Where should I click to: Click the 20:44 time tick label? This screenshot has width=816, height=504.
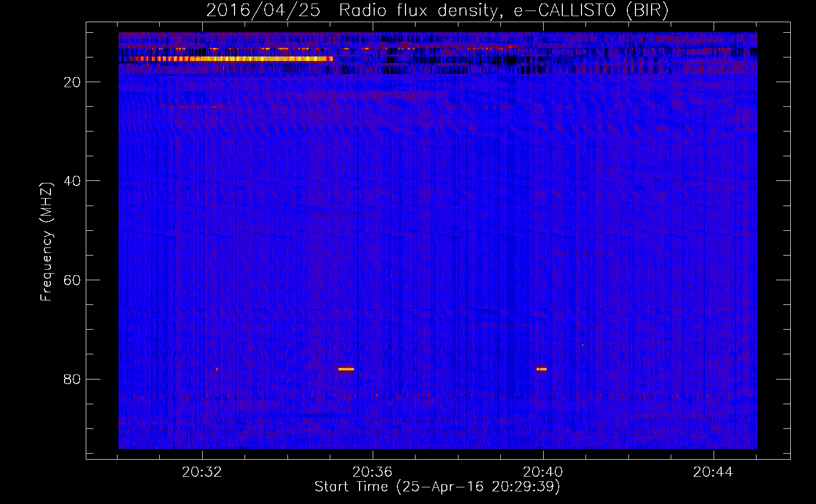click(x=713, y=472)
